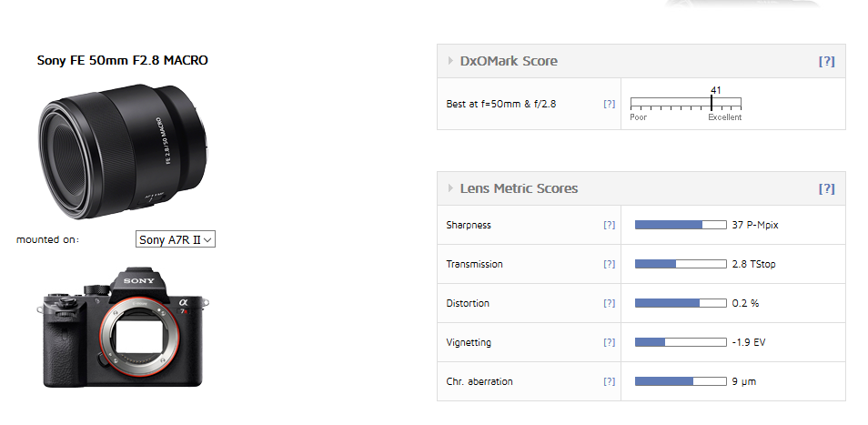Click the Transmission metric label
Viewport: 868px width, 425px height.
[474, 264]
